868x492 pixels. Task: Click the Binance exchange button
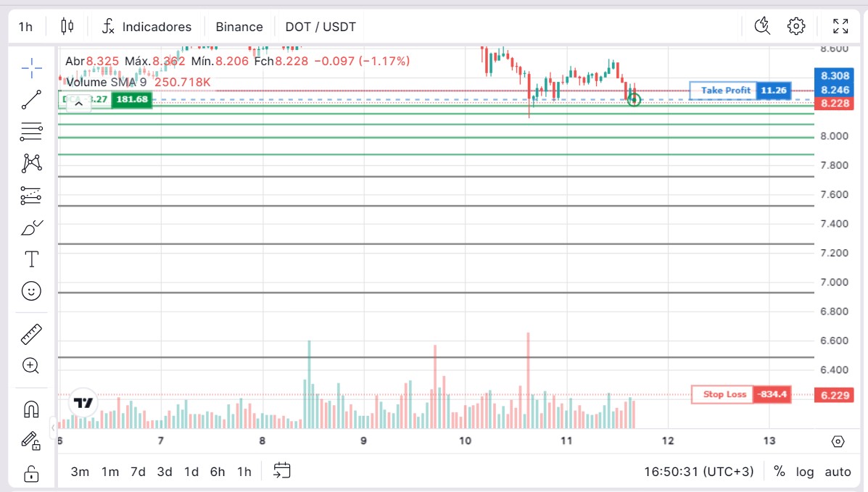point(239,27)
